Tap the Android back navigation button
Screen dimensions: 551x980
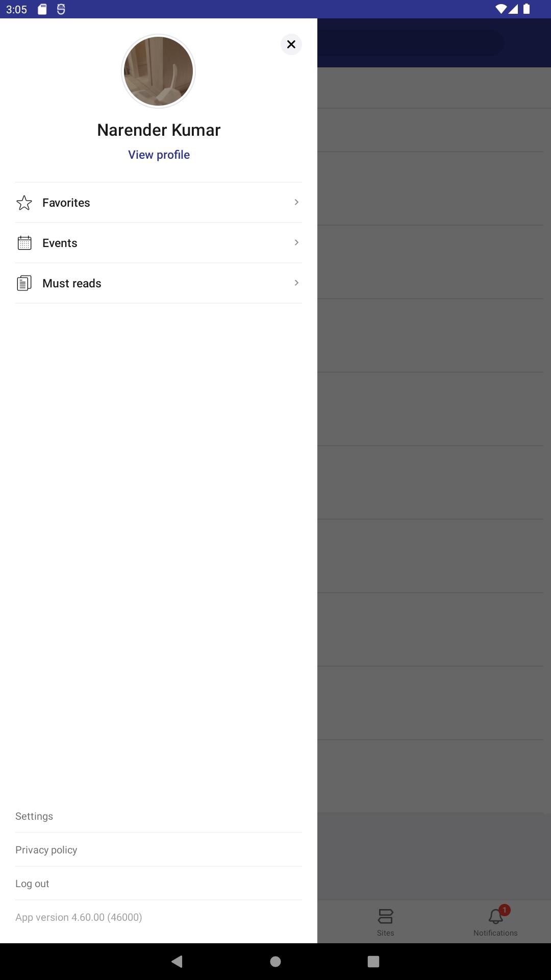click(x=177, y=962)
